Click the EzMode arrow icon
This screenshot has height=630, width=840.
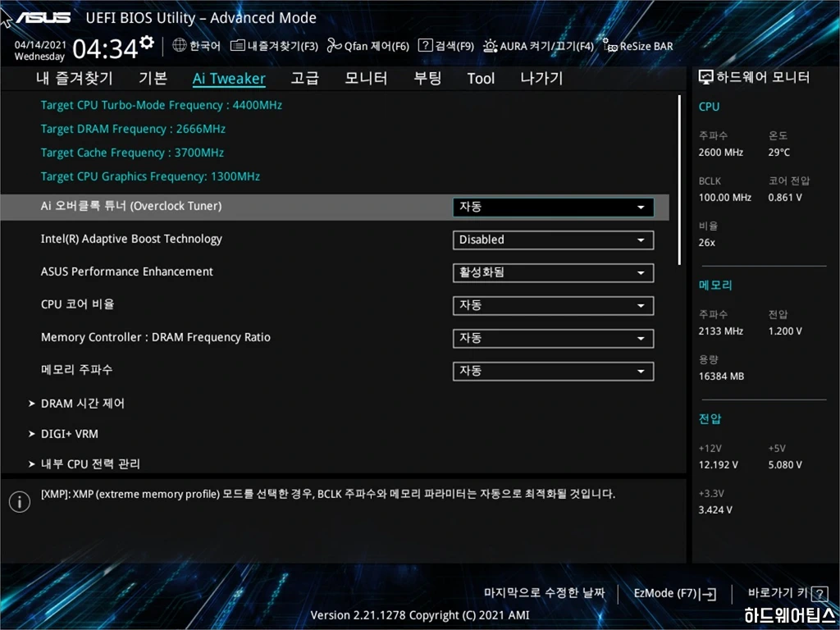point(709,594)
